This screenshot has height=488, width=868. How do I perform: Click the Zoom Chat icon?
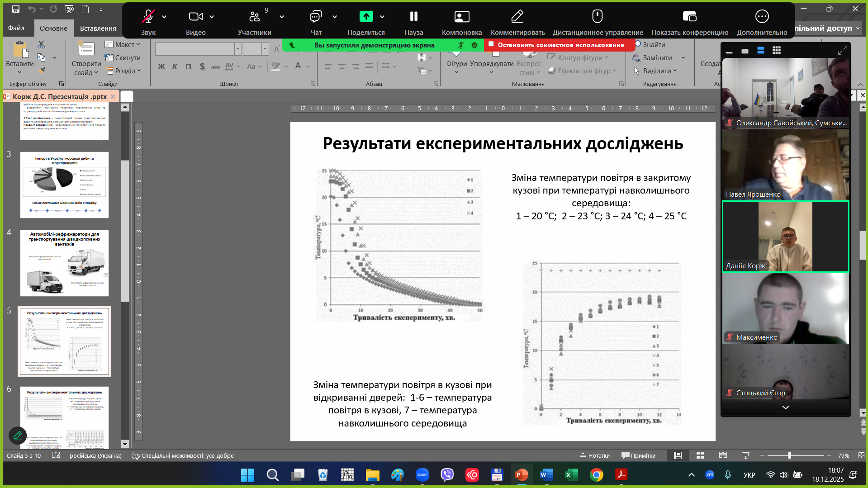pyautogui.click(x=316, y=17)
